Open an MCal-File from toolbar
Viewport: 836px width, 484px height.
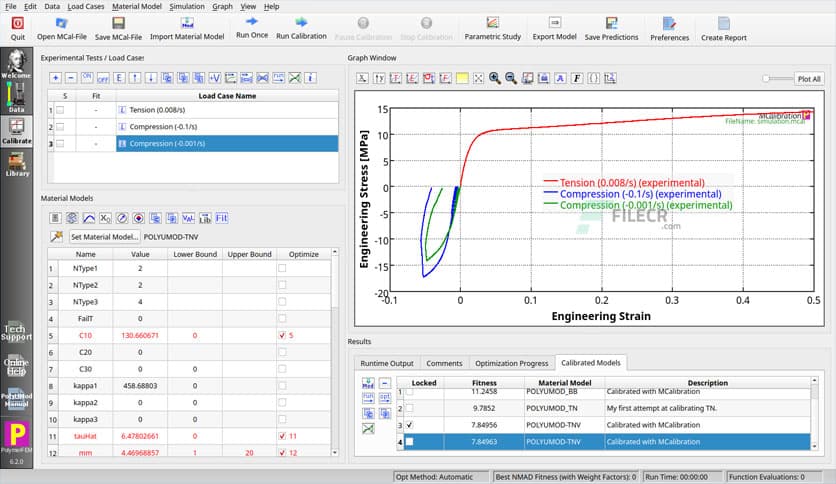61,28
